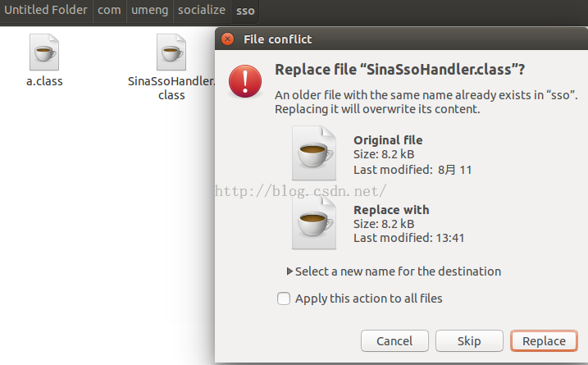This screenshot has height=365, width=588.
Task: Click the Replace file heading text
Action: click(399, 70)
